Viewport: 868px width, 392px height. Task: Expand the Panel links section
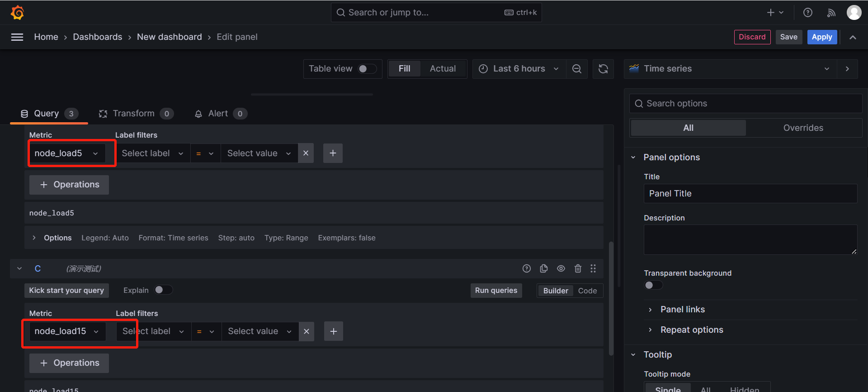682,310
